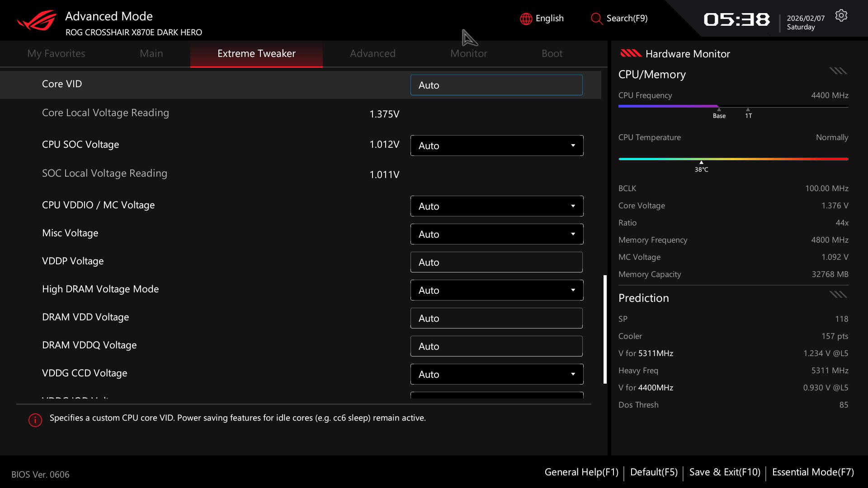Open the VDDG CCD Voltage dropdown

coord(572,374)
